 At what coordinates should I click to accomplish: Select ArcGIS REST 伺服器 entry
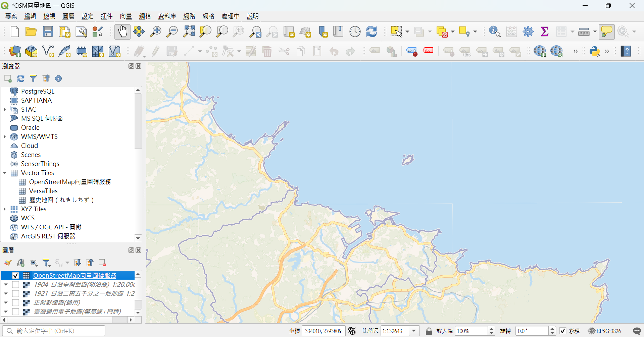pyautogui.click(x=48, y=236)
